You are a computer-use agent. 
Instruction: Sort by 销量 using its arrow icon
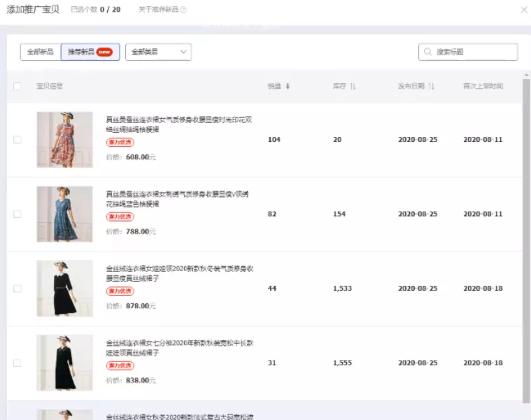(x=288, y=86)
